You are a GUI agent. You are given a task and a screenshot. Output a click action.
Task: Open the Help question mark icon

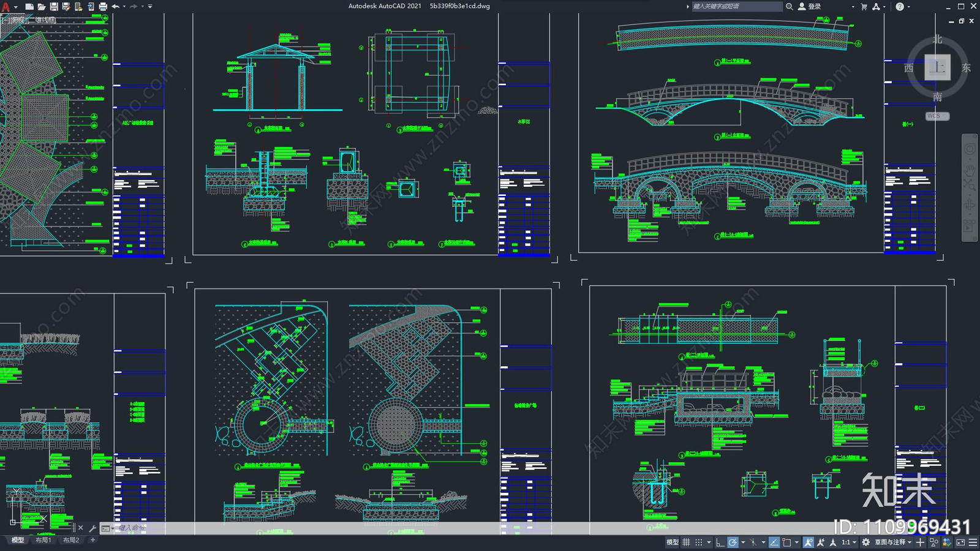coord(899,6)
